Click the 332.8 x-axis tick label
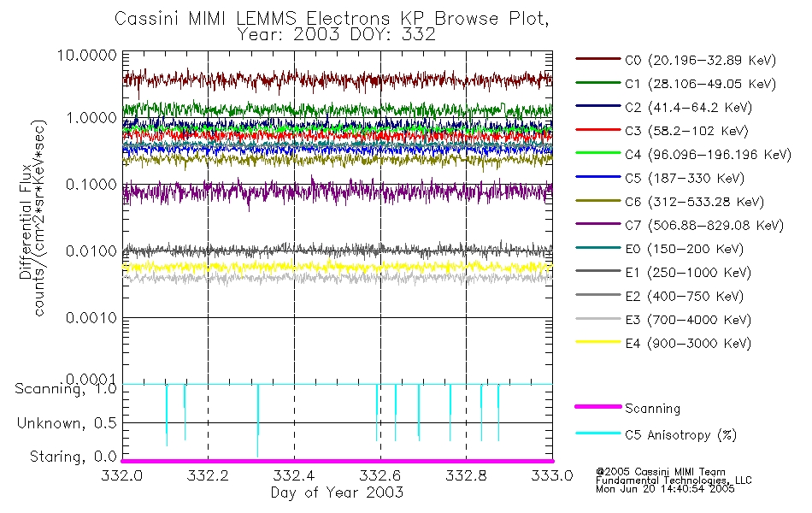Viewport: 812px width, 513px height. (466, 475)
